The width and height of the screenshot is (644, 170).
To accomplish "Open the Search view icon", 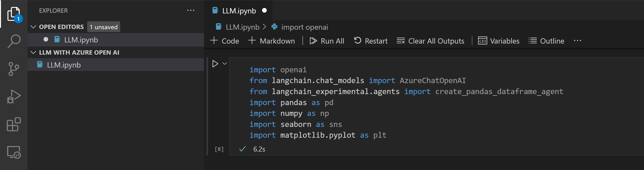I will [x=14, y=41].
